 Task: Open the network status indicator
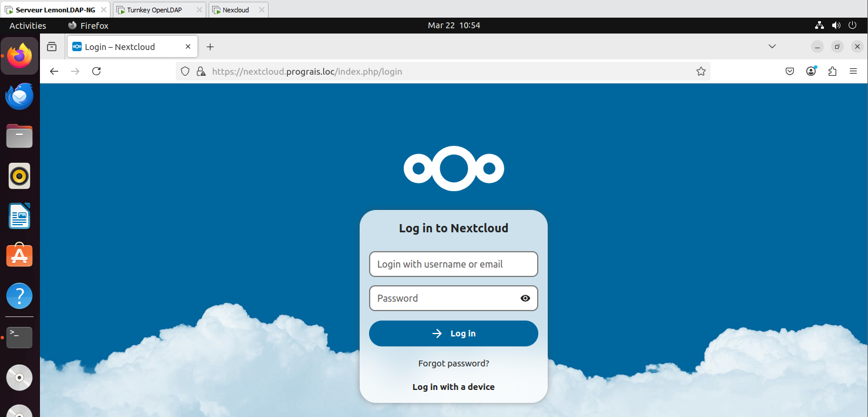(819, 25)
